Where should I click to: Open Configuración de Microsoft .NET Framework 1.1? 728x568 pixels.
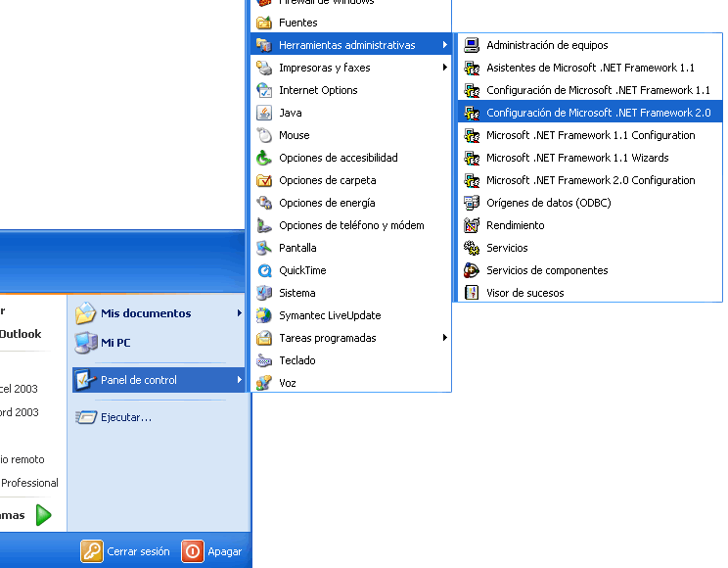click(590, 90)
